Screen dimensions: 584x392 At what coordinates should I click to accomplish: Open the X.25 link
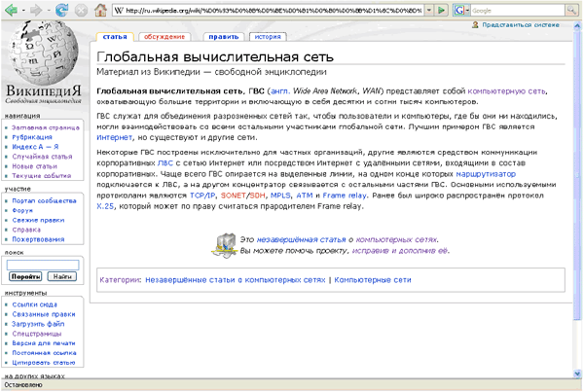[105, 206]
